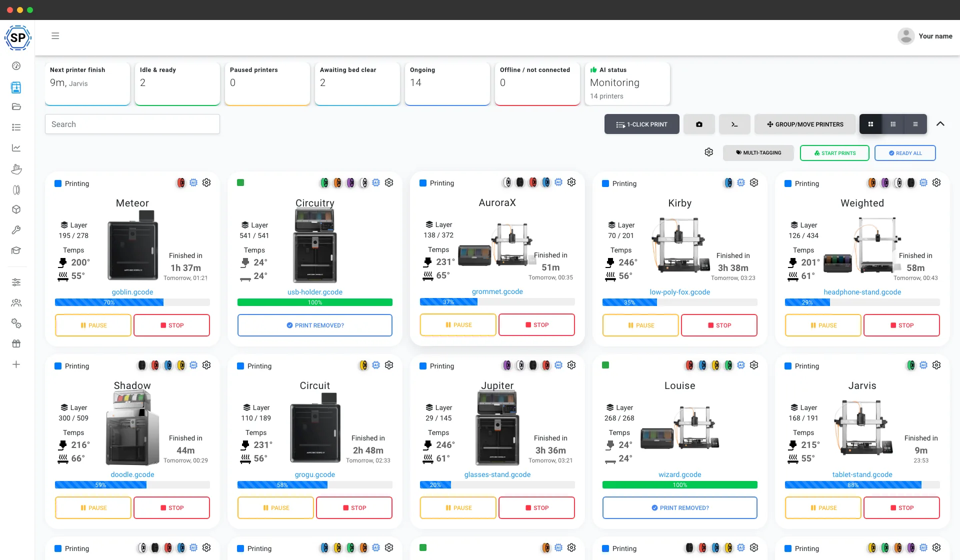The height and width of the screenshot is (560, 960).
Task: Open the graduation cap icon in sidebar
Action: click(x=16, y=250)
